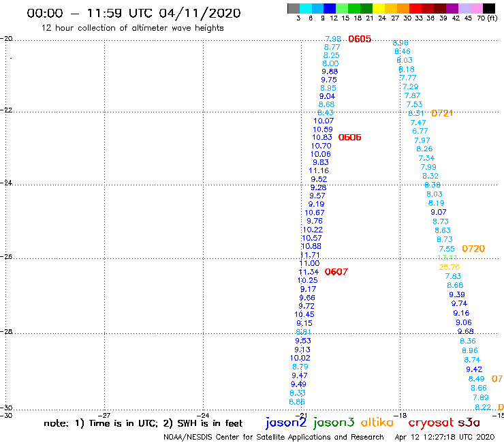Click the NOAA/NESDIS Center credit line

274,438
